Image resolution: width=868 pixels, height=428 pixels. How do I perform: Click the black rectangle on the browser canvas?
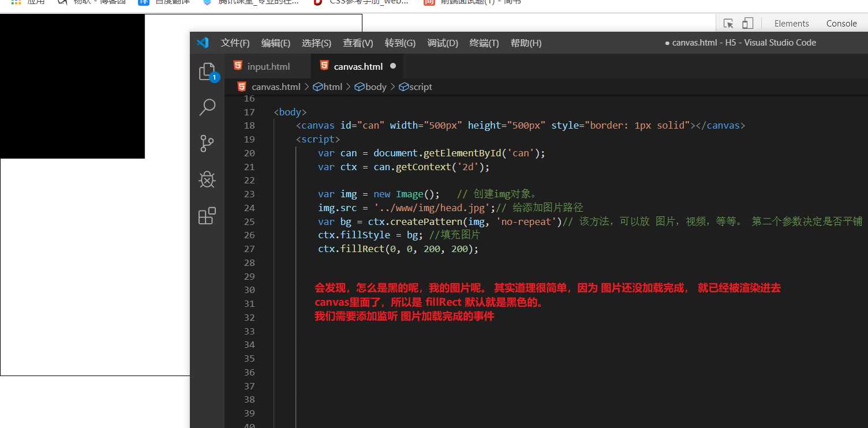(72, 86)
